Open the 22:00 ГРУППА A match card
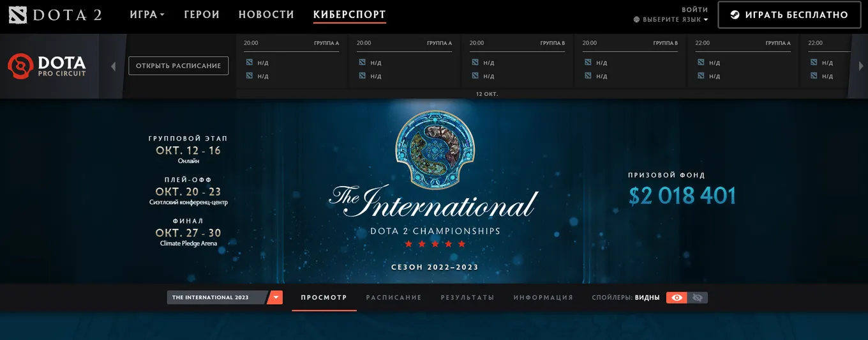This screenshot has width=868, height=340. click(743, 61)
